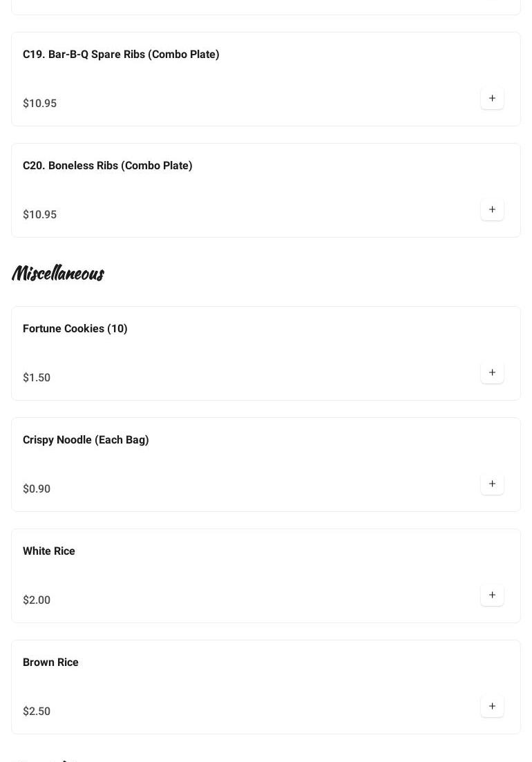Viewport: 532px width, 762px height.
Task: Add C20 Boneless Ribs combo plate
Action: [492, 210]
